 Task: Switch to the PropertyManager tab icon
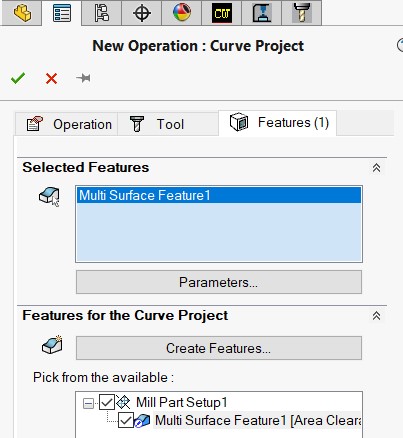[62, 13]
